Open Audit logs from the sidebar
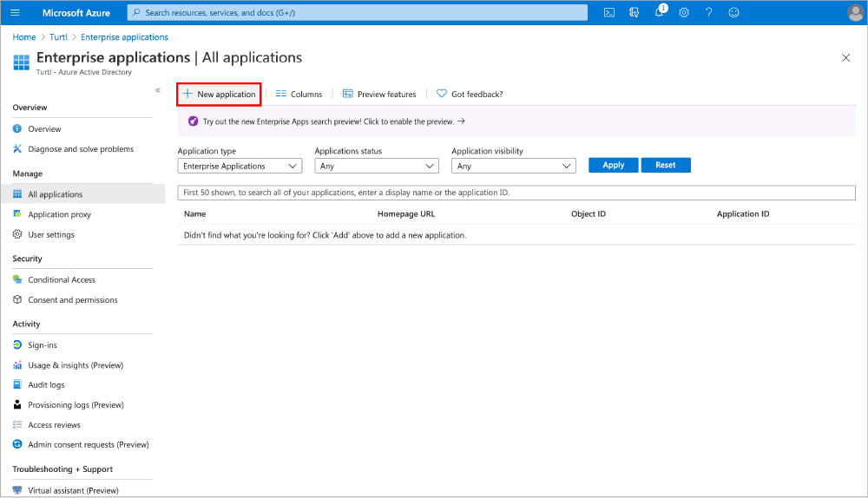 point(46,384)
